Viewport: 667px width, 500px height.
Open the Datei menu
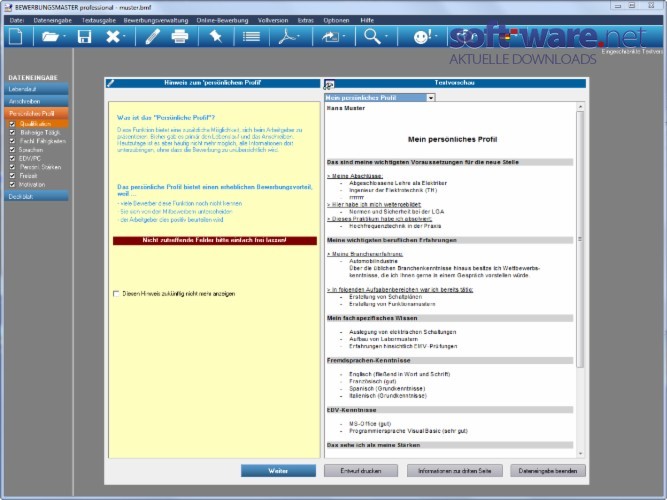tap(17, 20)
